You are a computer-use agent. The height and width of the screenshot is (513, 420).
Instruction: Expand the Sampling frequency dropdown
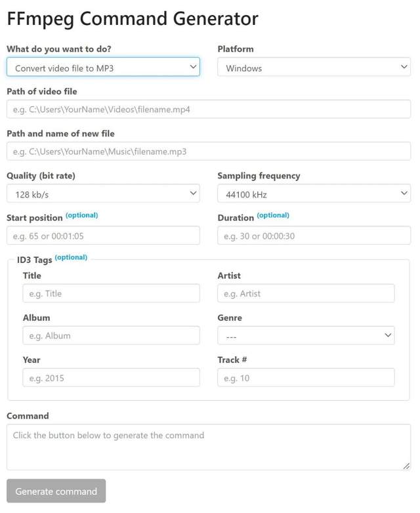(x=314, y=194)
